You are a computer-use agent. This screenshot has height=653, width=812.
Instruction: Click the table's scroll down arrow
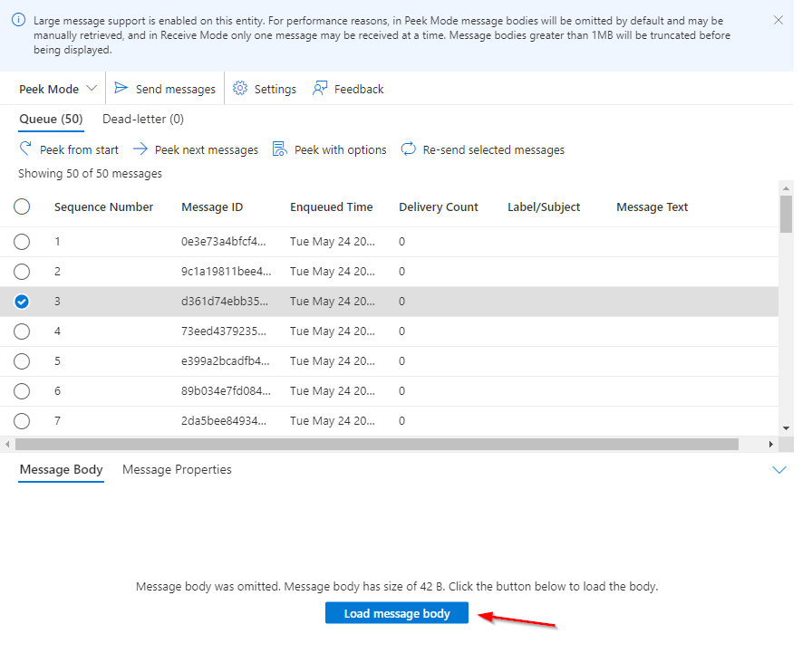[786, 427]
